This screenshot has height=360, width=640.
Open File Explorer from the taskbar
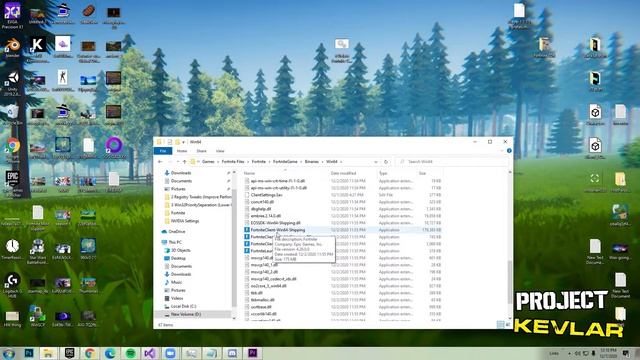pyautogui.click(x=49, y=353)
